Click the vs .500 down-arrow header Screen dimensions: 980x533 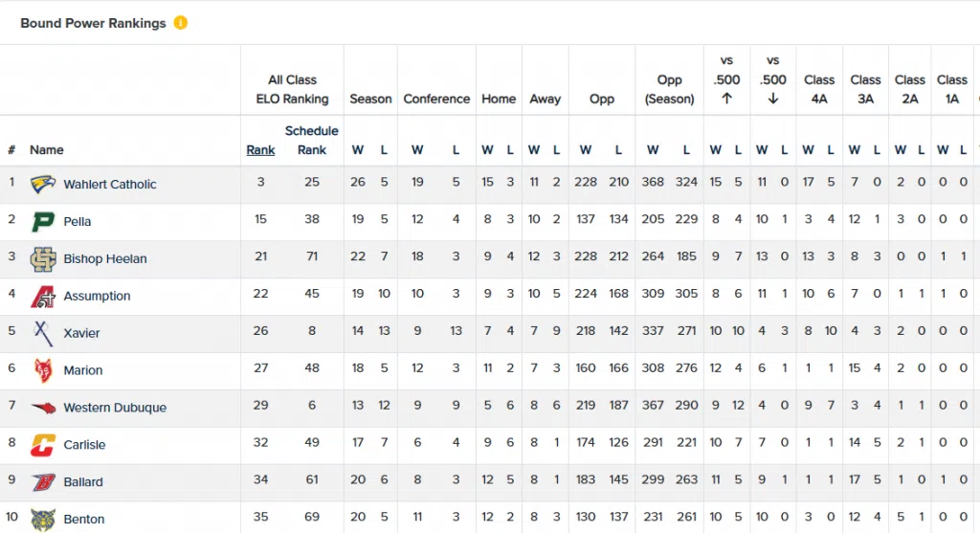[773, 80]
